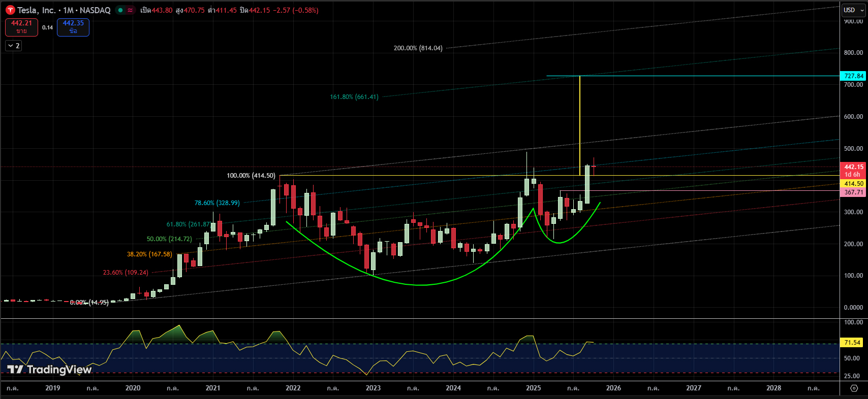The image size is (868, 399).
Task: Click the 2024 label on time axis
Action: point(453,388)
